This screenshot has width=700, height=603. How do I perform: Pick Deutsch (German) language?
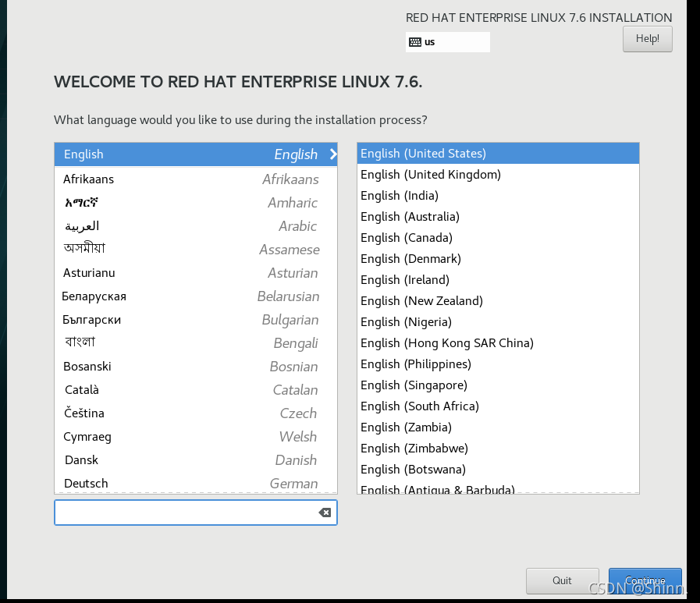coord(196,483)
